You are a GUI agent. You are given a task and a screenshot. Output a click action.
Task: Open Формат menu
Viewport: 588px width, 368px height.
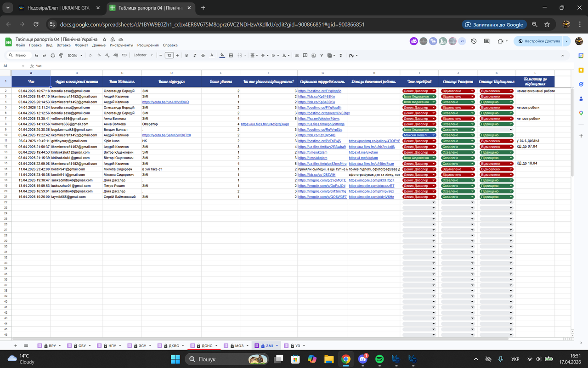tap(81, 46)
